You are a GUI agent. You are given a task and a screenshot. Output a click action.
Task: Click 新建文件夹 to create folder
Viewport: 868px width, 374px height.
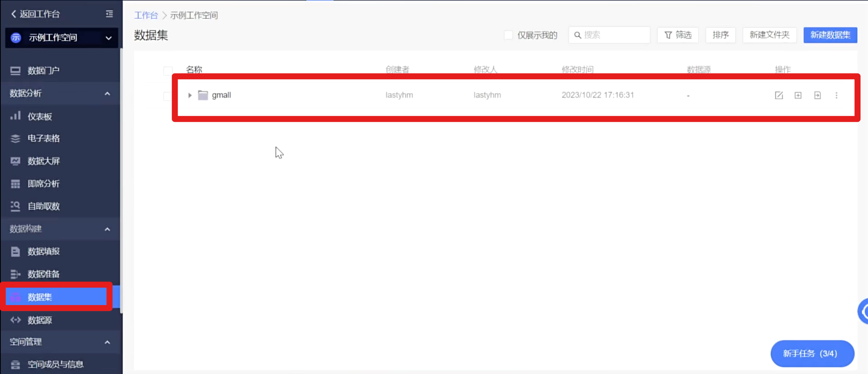770,35
